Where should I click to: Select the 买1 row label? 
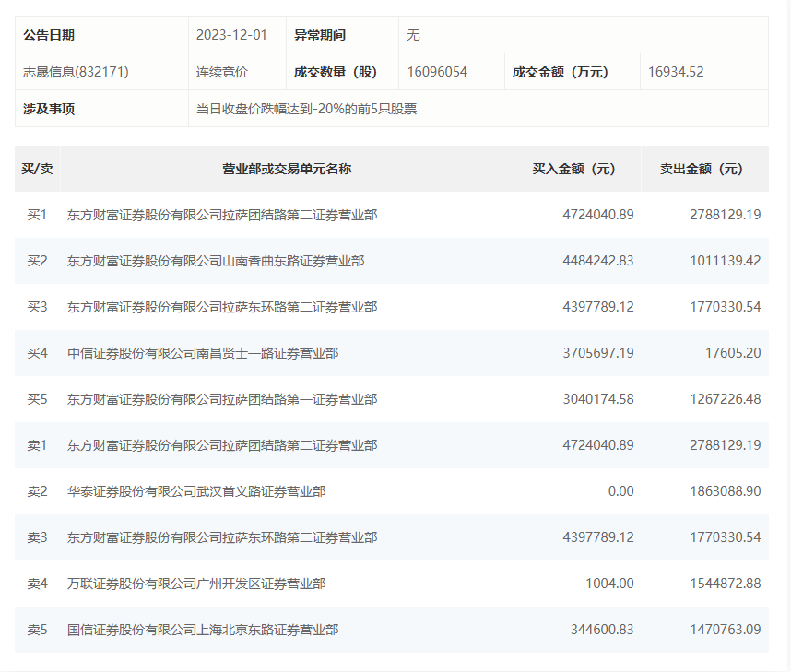pyautogui.click(x=37, y=215)
